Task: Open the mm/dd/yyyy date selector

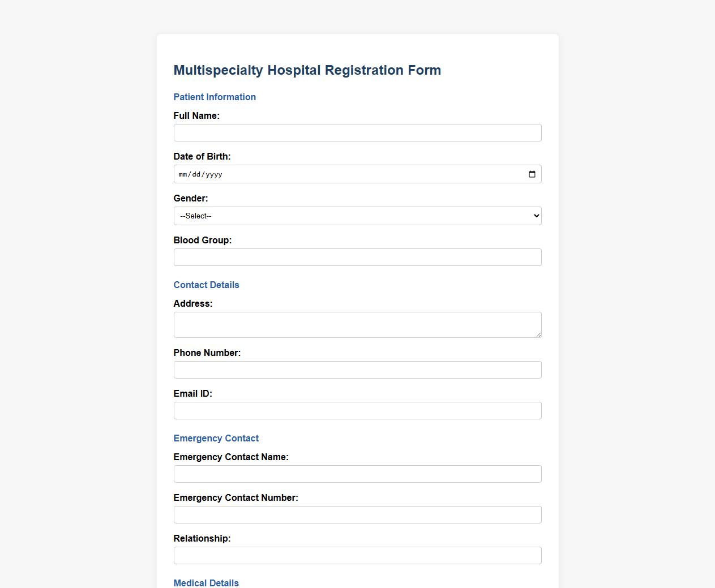Action: [x=357, y=174]
